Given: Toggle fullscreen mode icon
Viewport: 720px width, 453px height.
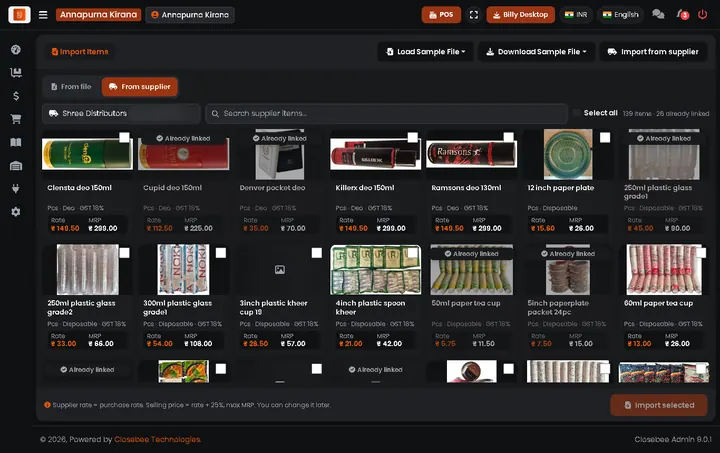Looking at the screenshot, I should click(473, 15).
